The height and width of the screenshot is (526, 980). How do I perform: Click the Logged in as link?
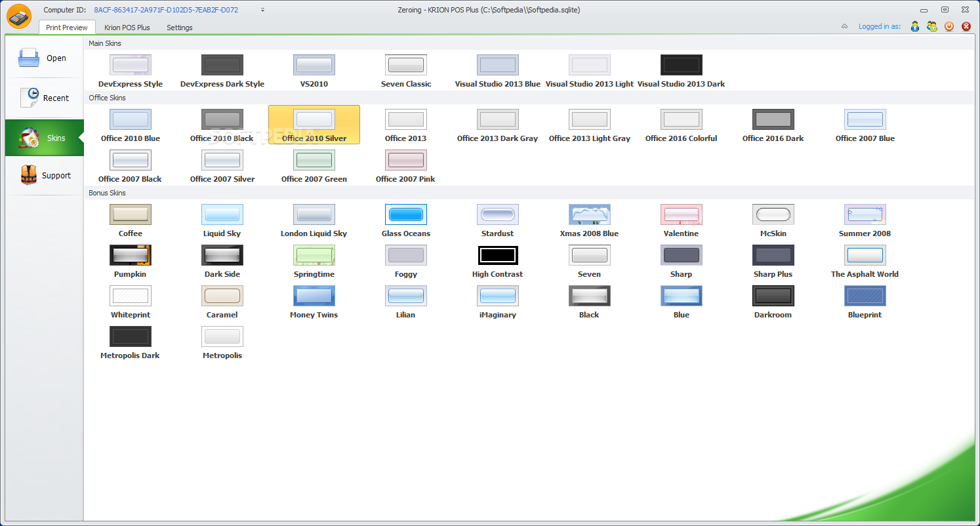click(x=880, y=27)
